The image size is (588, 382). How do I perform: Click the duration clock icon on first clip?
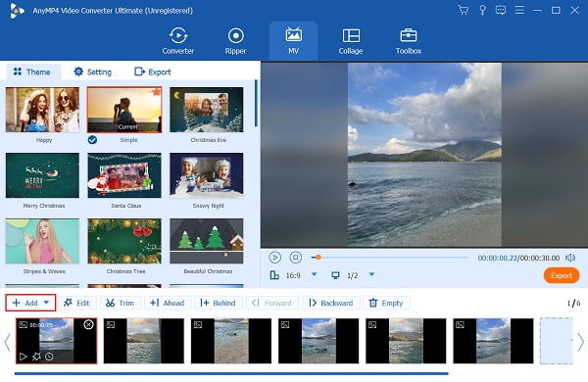[49, 357]
